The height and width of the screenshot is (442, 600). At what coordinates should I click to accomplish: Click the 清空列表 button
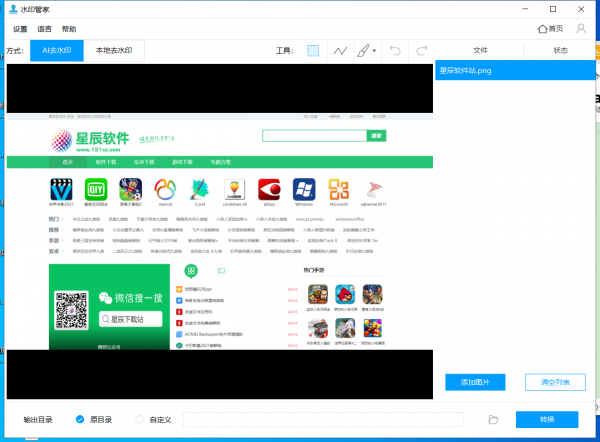(x=555, y=382)
